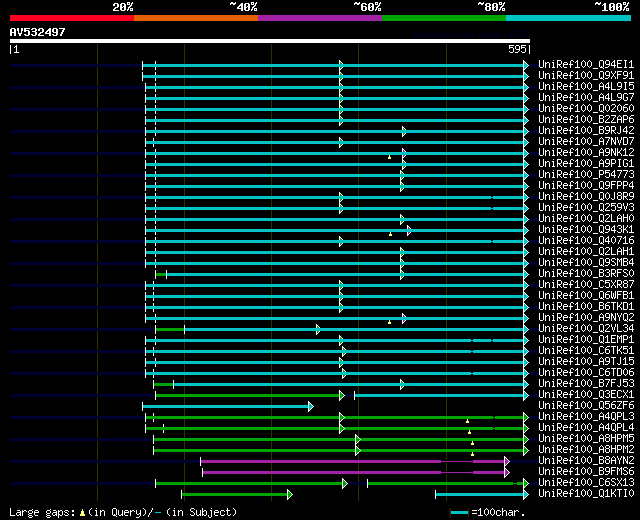Image resolution: width=640 pixels, height=520 pixels.
Task: Click the cyan ~100% legend segment
Action: (567, 18)
